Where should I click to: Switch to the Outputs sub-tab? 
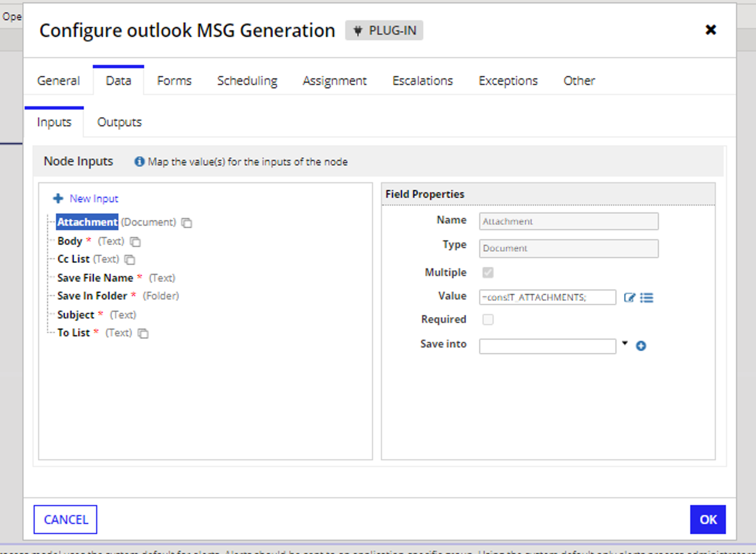[x=119, y=122]
